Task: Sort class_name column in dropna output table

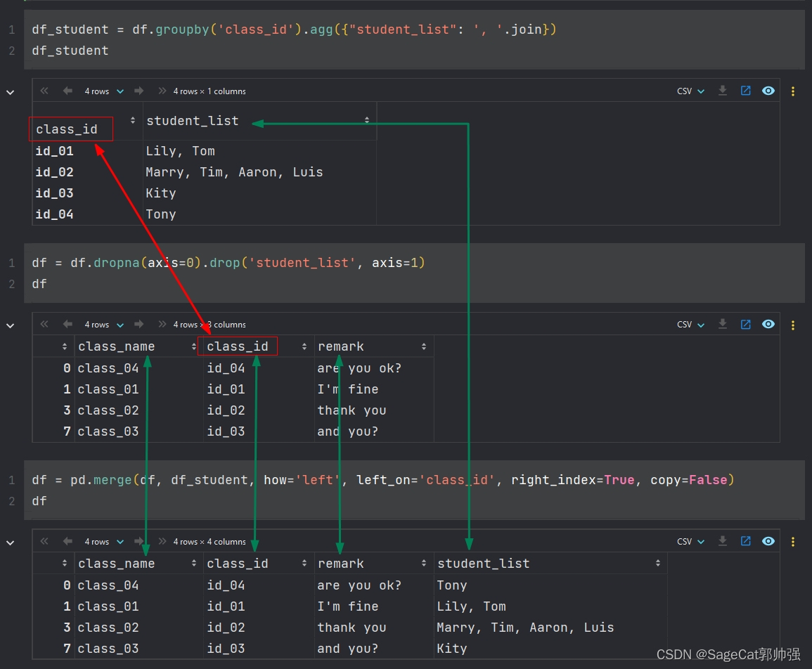Action: tap(193, 346)
